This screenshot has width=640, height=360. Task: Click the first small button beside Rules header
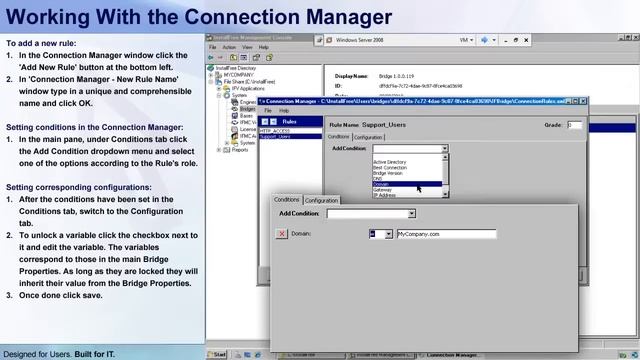tap(265, 122)
